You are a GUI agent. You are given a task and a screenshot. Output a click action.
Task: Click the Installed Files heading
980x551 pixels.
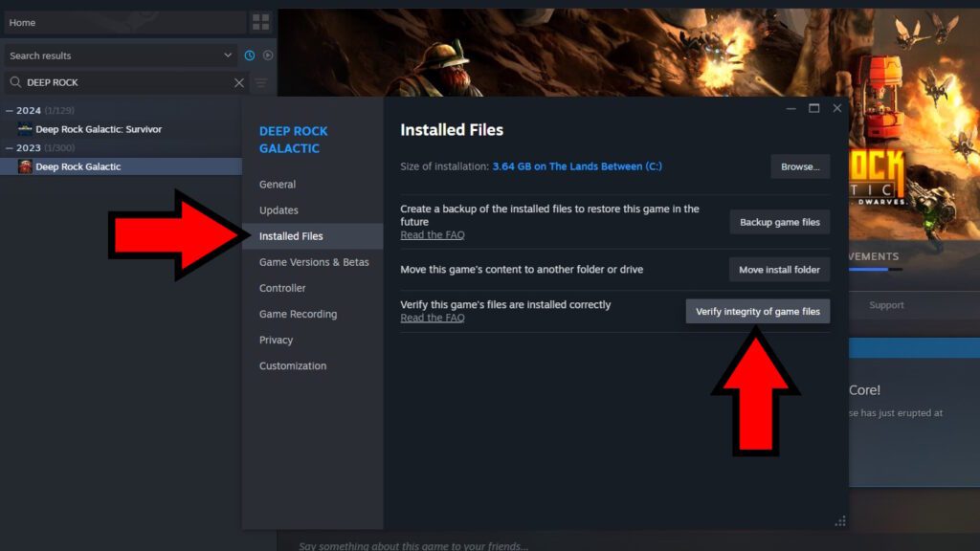452,130
